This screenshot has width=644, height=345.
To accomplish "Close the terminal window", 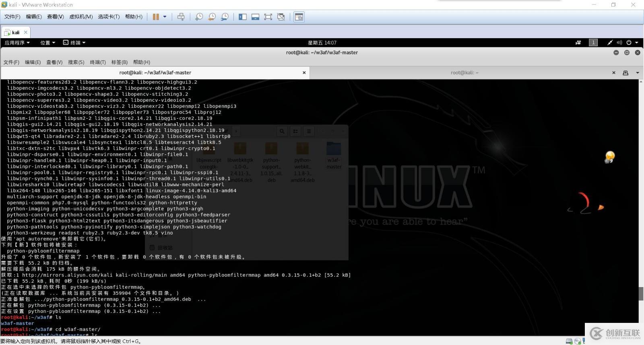I will click(638, 53).
